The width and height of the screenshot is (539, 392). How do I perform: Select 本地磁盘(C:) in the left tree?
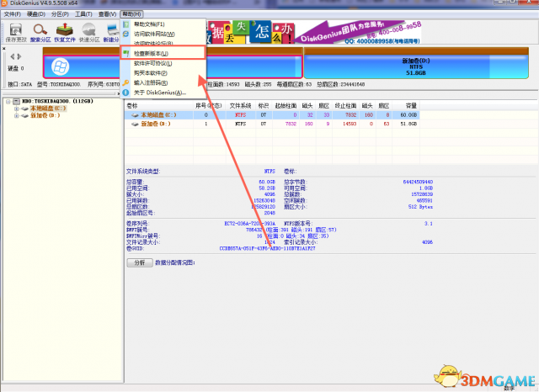coord(48,109)
